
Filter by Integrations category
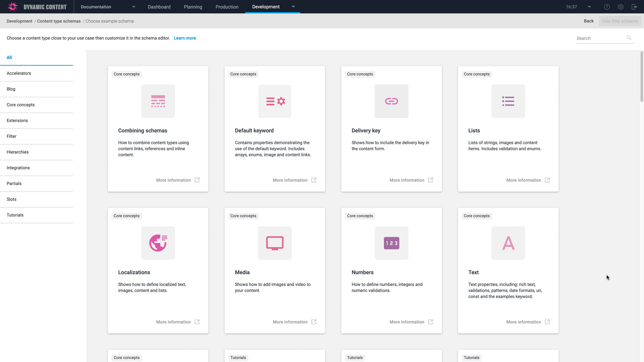click(x=36, y=168)
